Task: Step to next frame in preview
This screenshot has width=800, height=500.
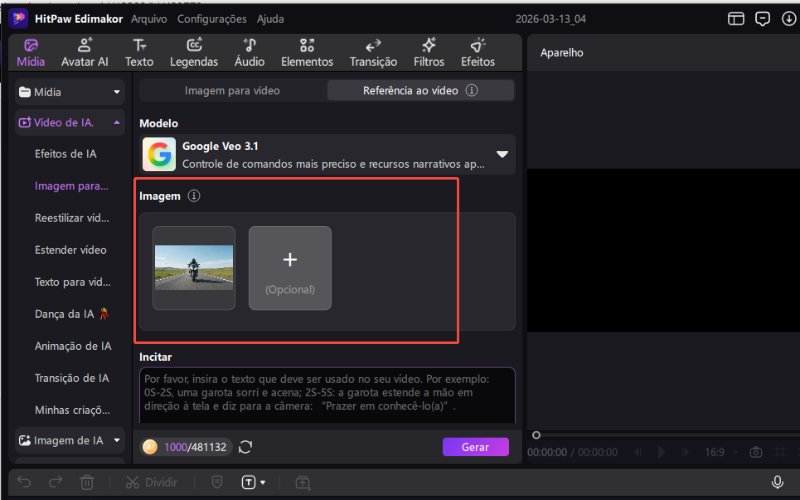Action: 685,452
